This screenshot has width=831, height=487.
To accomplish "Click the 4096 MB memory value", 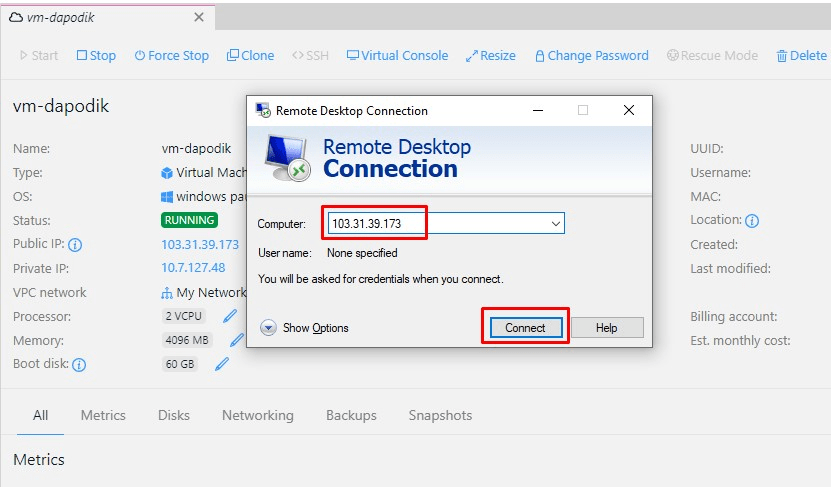I will click(187, 340).
